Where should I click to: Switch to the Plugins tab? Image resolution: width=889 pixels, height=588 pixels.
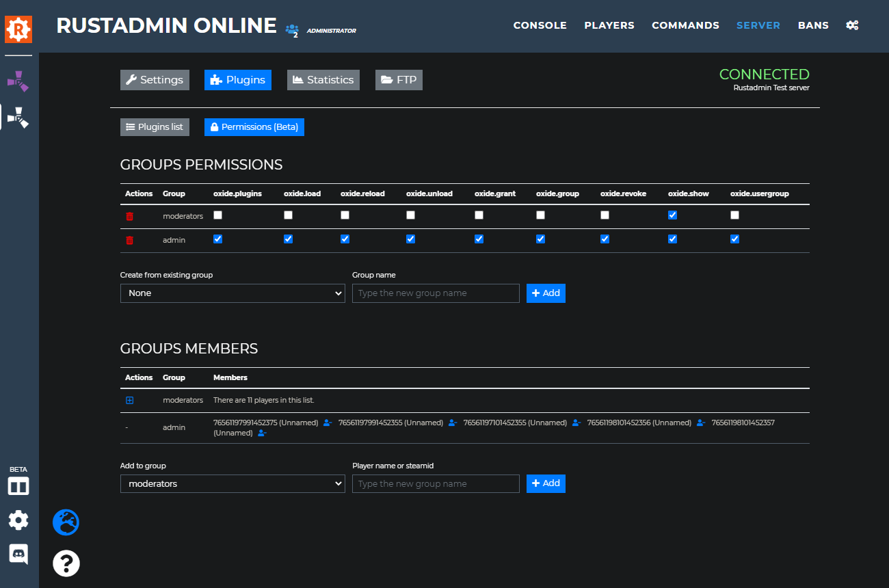238,80
